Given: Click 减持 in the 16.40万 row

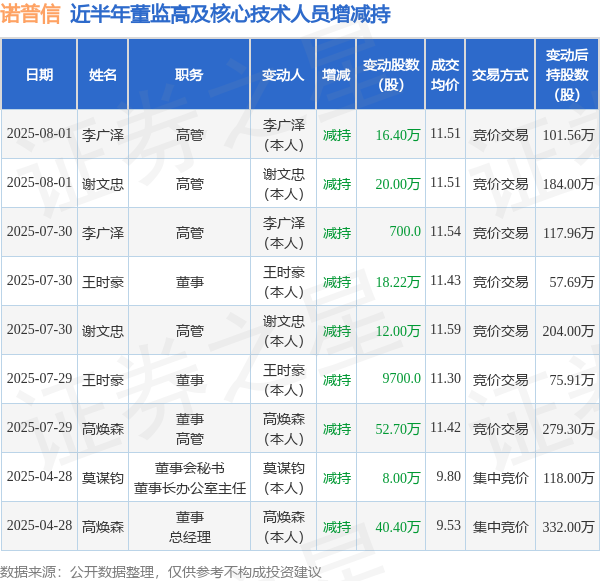Looking at the screenshot, I should (337, 135).
